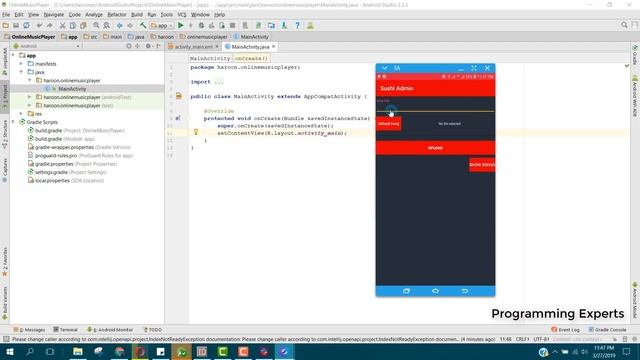This screenshot has height=360, width=640.
Task: Click the Make Project hammer icon
Action: [143, 25]
